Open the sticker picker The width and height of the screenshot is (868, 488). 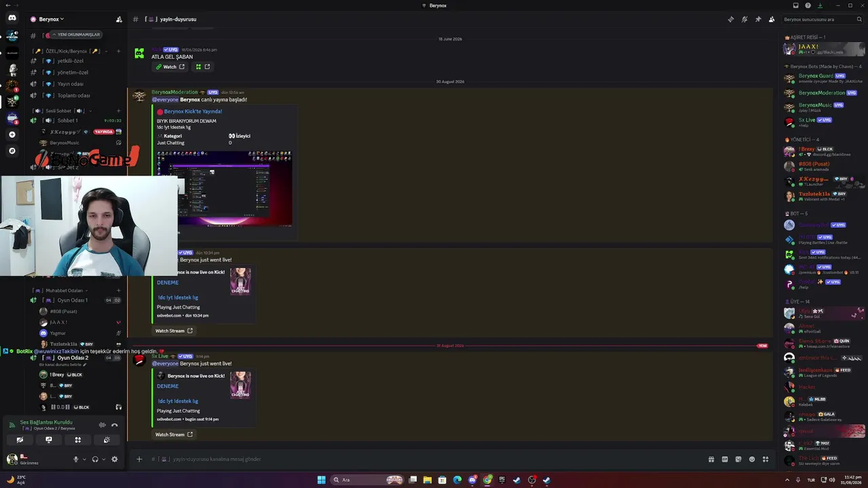point(738,459)
